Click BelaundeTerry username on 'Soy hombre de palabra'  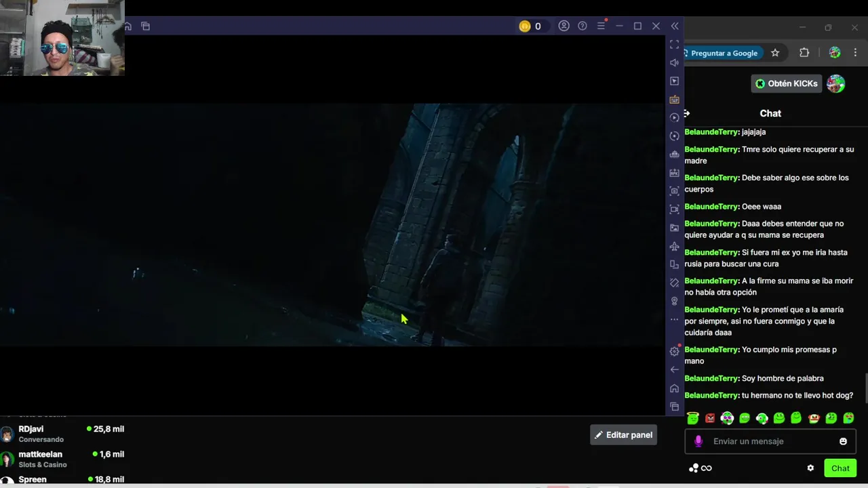click(x=711, y=378)
